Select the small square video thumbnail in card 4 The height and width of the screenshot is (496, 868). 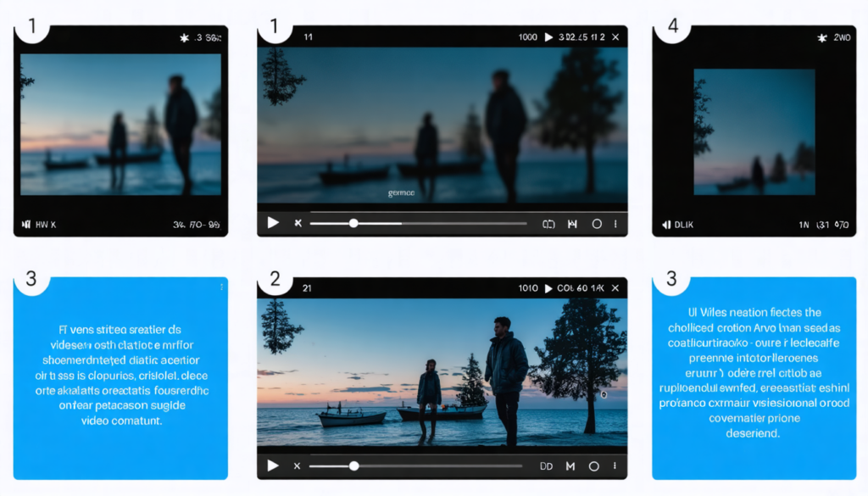(x=754, y=131)
